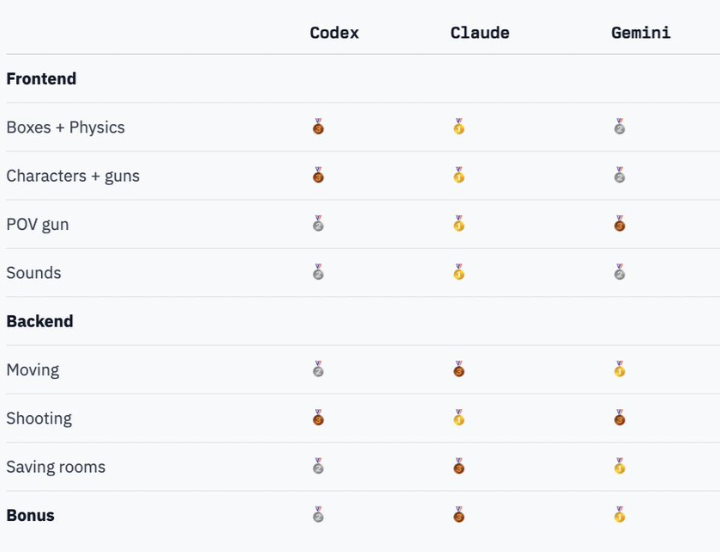Click the Gemini column header
This screenshot has width=720, height=552.
pos(641,33)
